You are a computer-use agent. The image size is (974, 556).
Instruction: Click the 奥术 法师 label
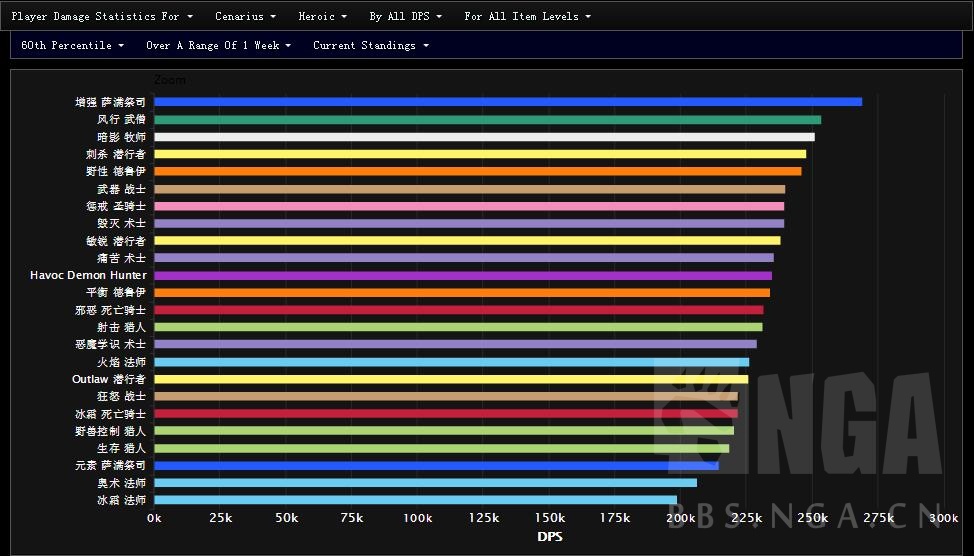pos(121,483)
